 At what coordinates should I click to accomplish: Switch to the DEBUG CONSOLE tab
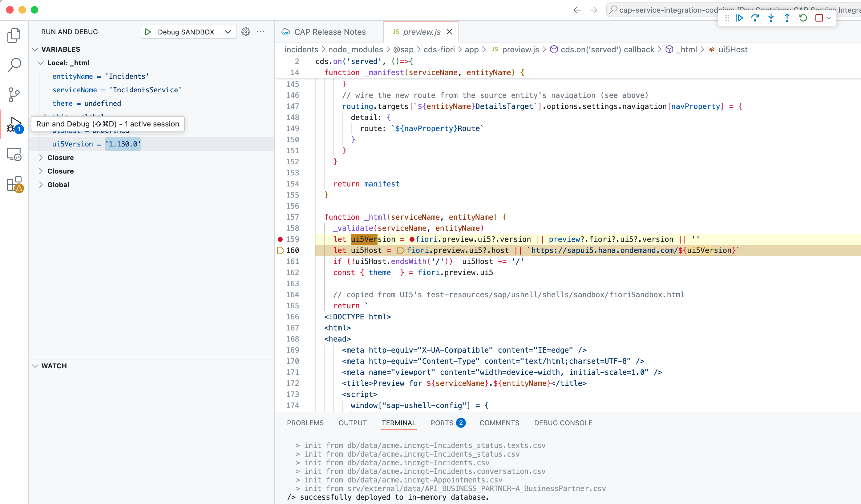coord(562,423)
